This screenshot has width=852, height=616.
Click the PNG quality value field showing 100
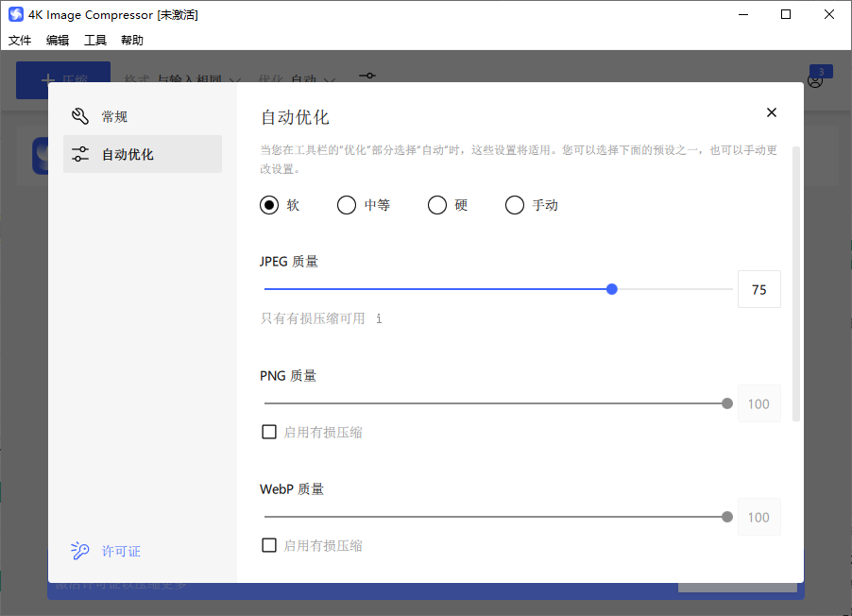[759, 403]
